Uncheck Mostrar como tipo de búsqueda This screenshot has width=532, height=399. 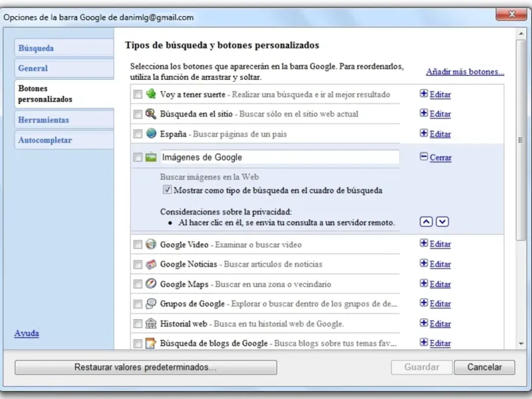pos(167,190)
